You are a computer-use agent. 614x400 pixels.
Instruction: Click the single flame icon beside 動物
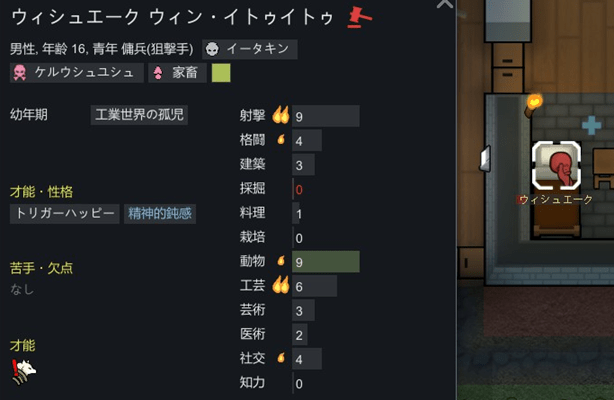click(281, 260)
